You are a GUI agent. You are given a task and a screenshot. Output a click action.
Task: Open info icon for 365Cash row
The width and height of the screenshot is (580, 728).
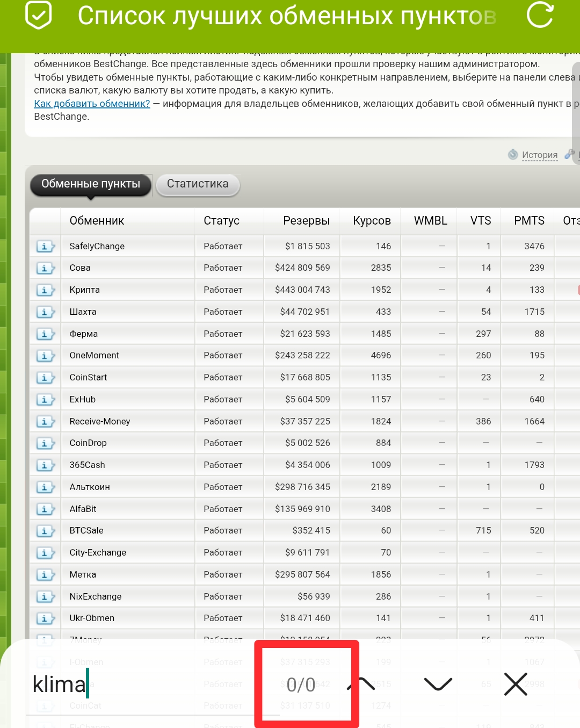[x=45, y=465]
